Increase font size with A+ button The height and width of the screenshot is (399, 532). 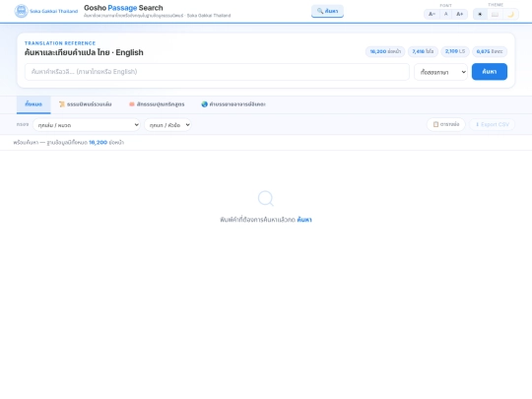tap(459, 14)
